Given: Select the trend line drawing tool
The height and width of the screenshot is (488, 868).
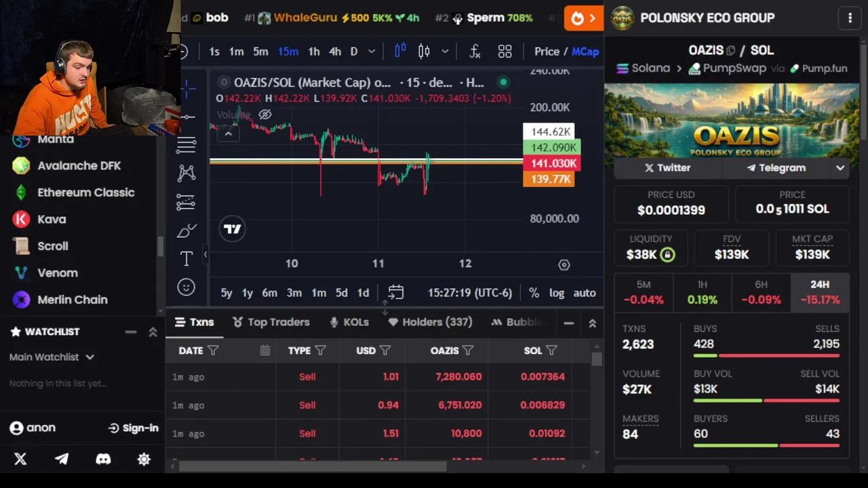Looking at the screenshot, I should coord(187,116).
